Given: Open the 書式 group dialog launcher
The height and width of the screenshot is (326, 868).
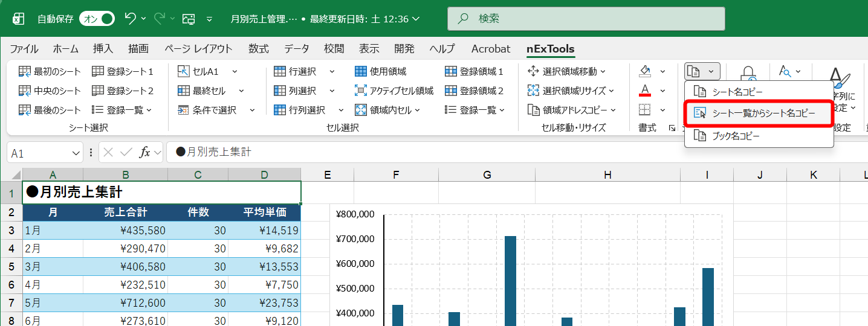Looking at the screenshot, I should [x=672, y=128].
